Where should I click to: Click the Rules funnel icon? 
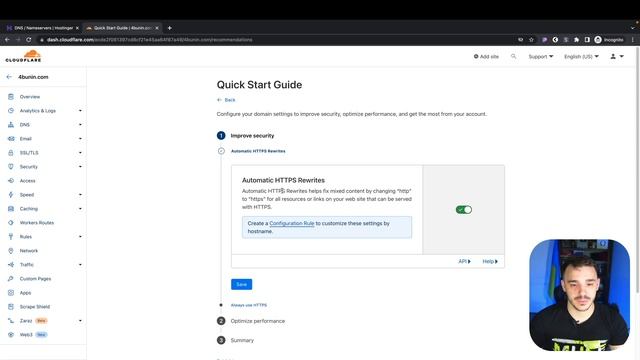pos(11,237)
